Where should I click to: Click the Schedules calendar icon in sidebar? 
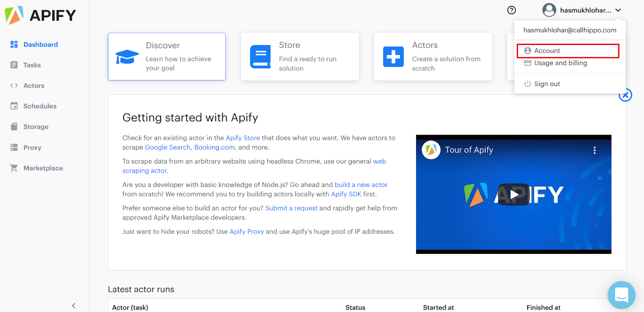[x=14, y=106]
